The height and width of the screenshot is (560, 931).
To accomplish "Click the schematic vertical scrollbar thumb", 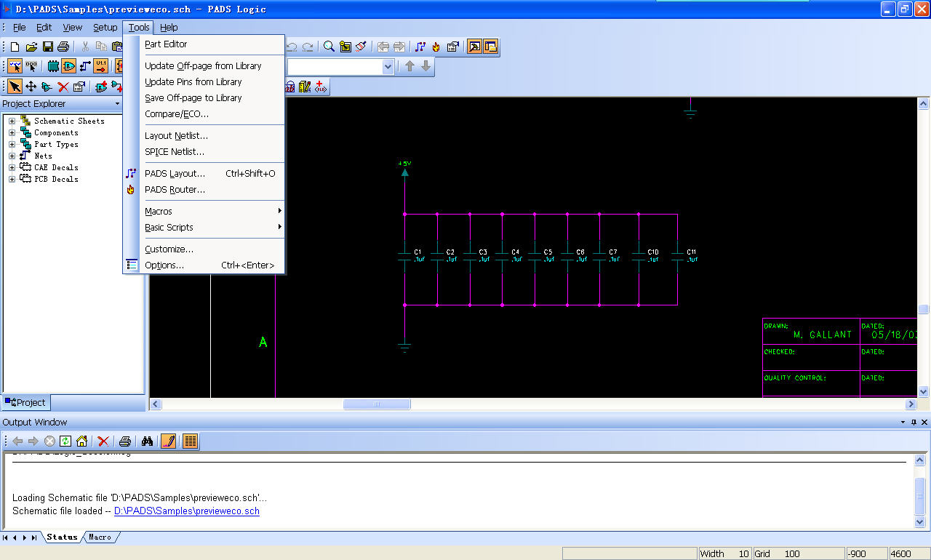I will click(924, 309).
